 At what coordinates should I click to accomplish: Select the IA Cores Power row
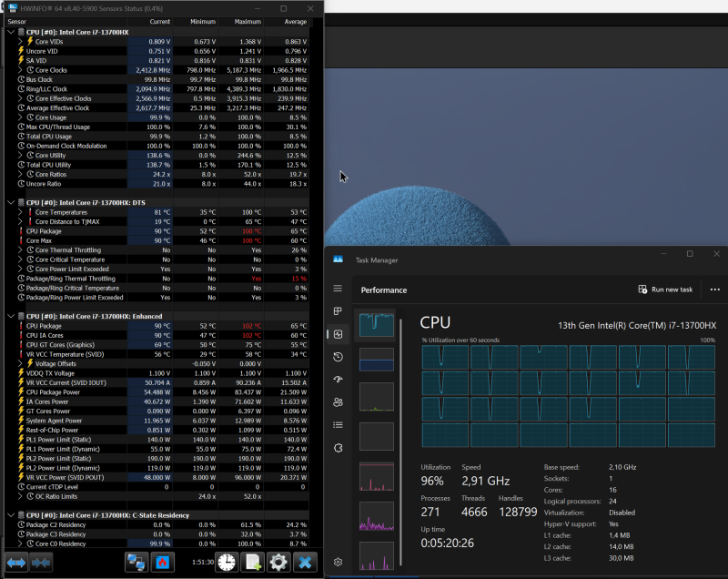point(157,401)
